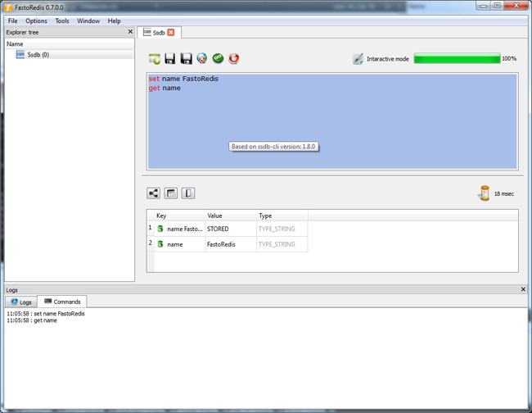Open the Window menu

pos(88,20)
